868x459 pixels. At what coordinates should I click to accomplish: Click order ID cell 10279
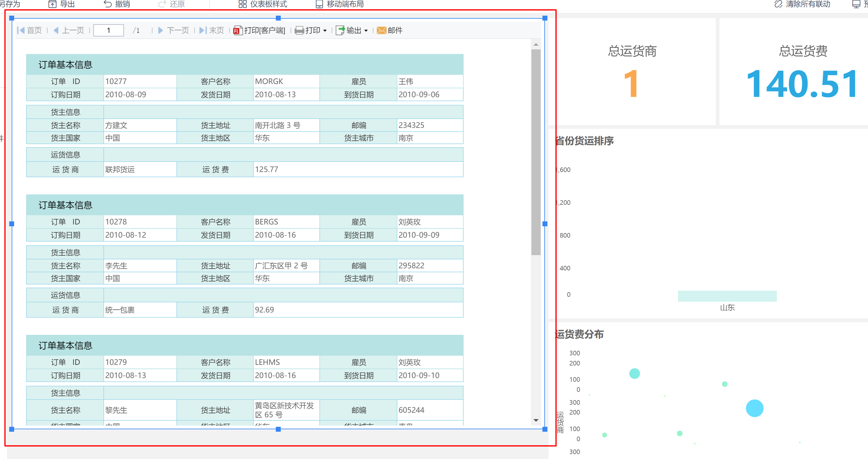coord(140,362)
